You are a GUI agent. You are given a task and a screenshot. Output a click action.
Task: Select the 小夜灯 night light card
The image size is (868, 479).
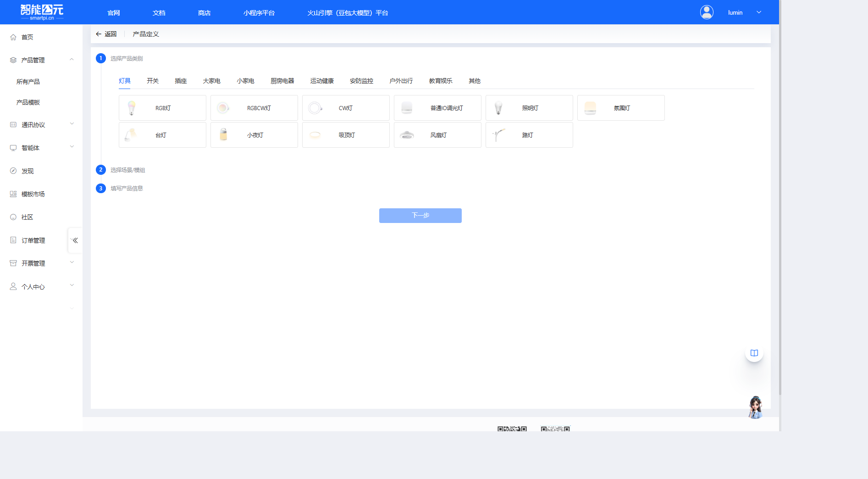click(254, 135)
